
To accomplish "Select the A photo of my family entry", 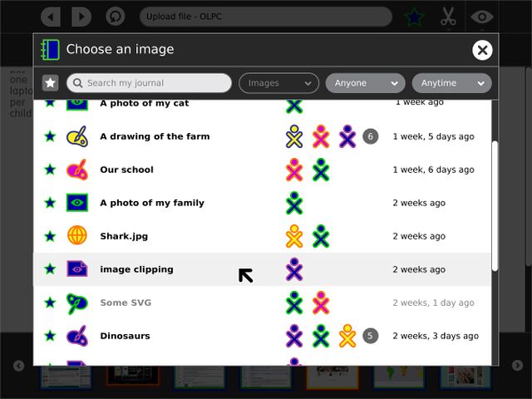I will click(151, 203).
